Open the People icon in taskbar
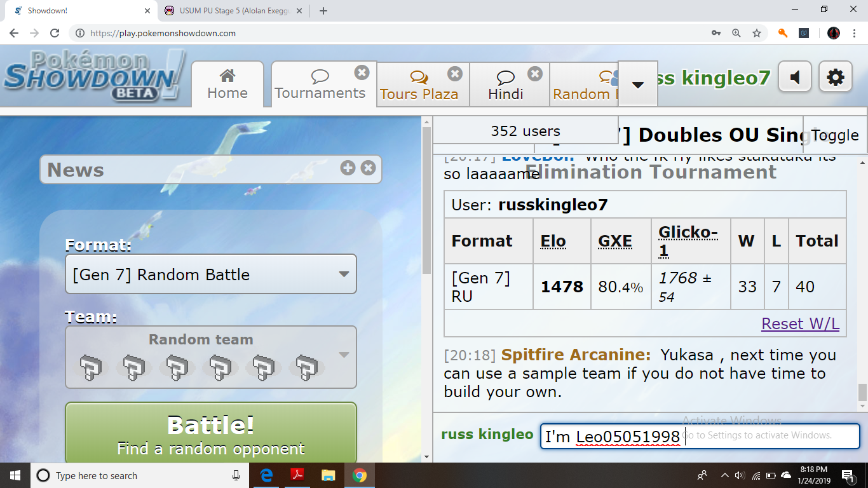The height and width of the screenshot is (488, 868). (x=702, y=475)
